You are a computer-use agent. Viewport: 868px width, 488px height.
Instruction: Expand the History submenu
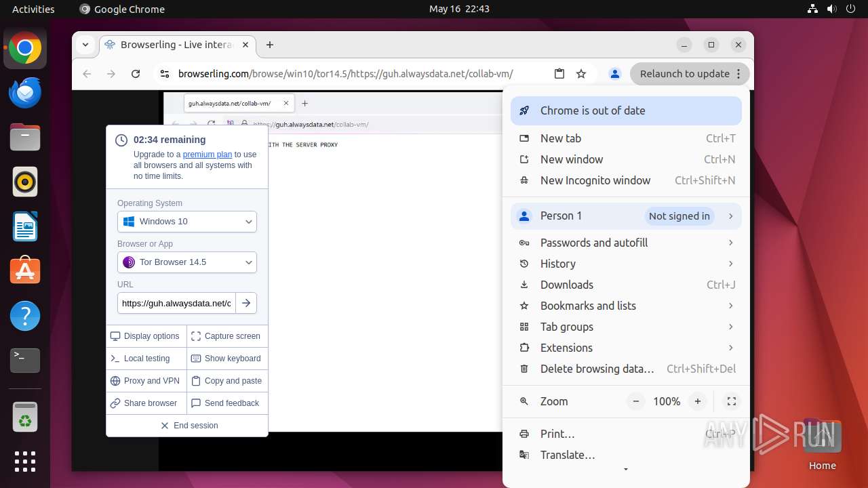(626, 264)
